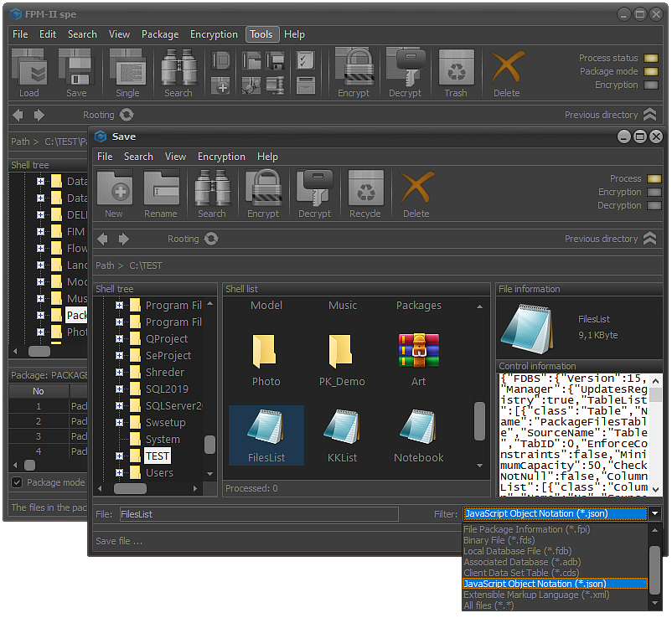Choose Associated Database (*.adb) filter
672x618 pixels.
pyautogui.click(x=556, y=562)
